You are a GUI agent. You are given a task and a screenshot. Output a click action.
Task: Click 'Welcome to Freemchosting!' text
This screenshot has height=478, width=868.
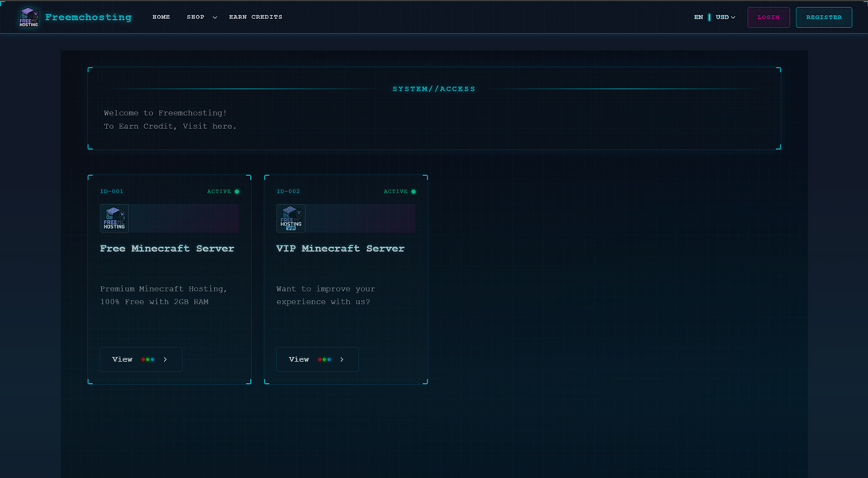tap(166, 113)
